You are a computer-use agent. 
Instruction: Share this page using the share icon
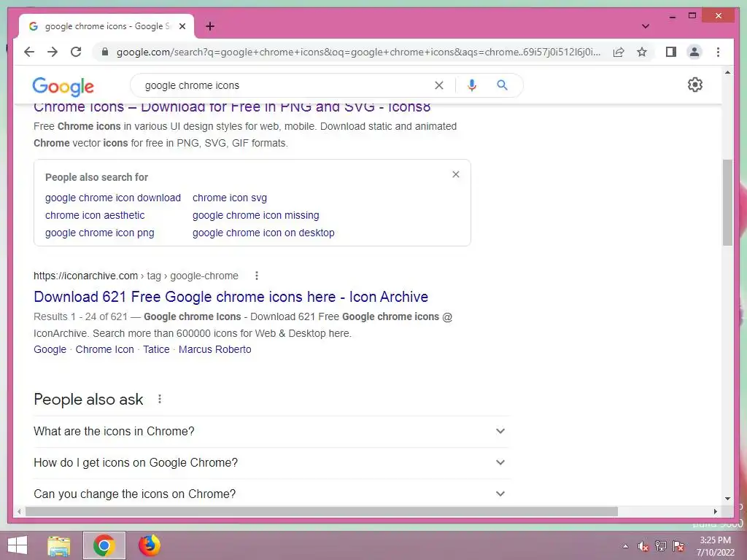(619, 52)
